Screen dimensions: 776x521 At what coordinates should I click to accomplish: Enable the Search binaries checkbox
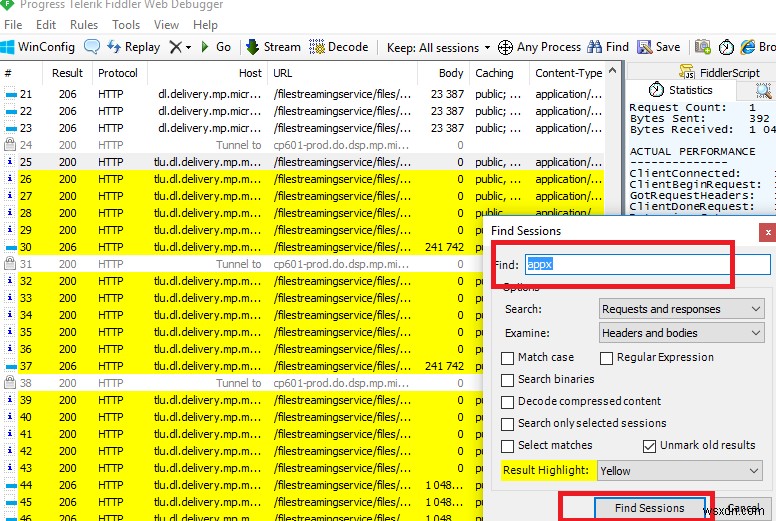tap(507, 380)
